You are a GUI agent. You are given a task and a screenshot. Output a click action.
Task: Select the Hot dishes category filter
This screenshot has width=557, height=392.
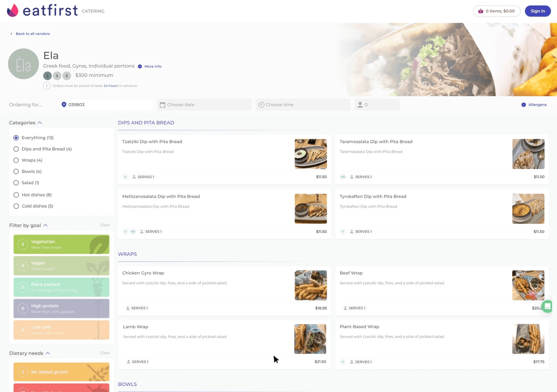[16, 195]
